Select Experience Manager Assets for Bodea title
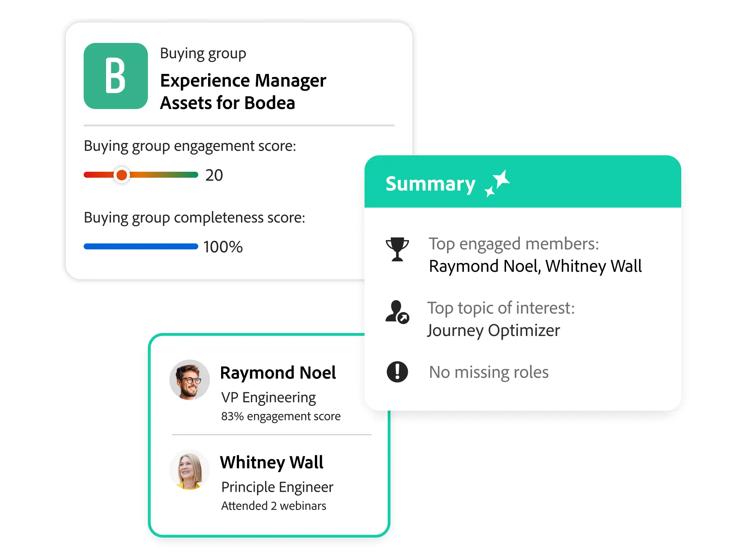Viewport: 747px width, 560px height. click(243, 92)
